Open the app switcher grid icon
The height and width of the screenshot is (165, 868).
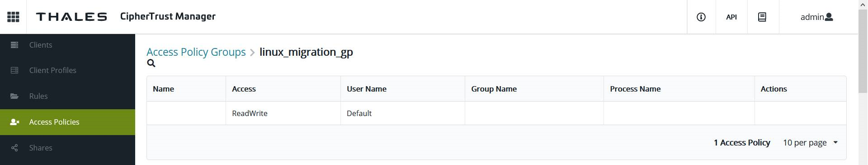tap(13, 17)
